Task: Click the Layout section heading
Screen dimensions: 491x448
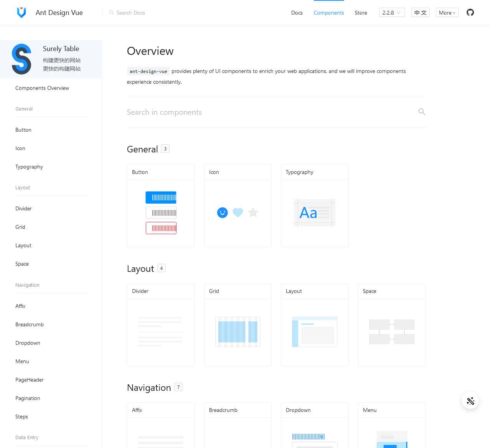Action: click(140, 269)
